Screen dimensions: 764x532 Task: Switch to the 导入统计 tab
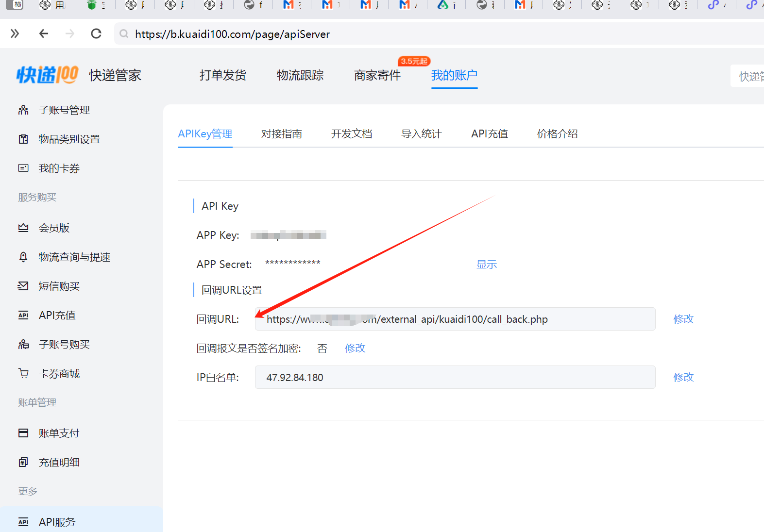tap(422, 134)
